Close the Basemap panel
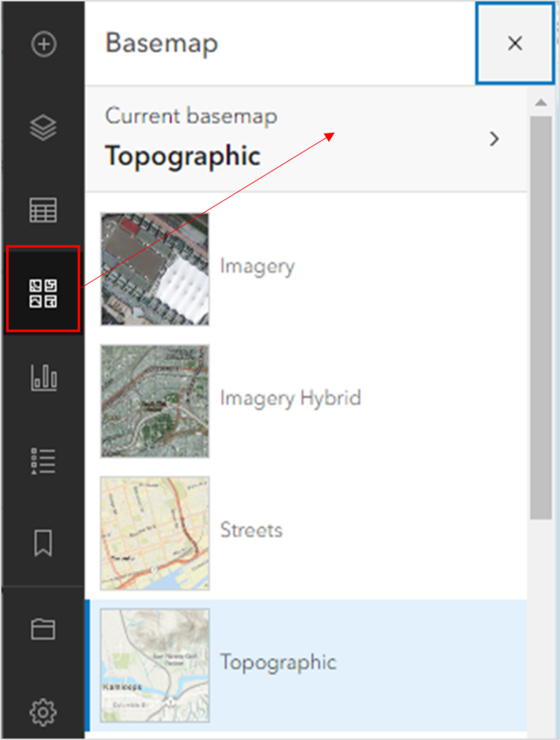560x740 pixels. pos(515,44)
